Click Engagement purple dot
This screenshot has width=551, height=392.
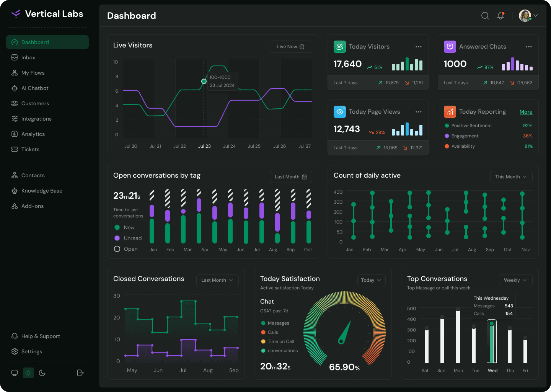447,136
